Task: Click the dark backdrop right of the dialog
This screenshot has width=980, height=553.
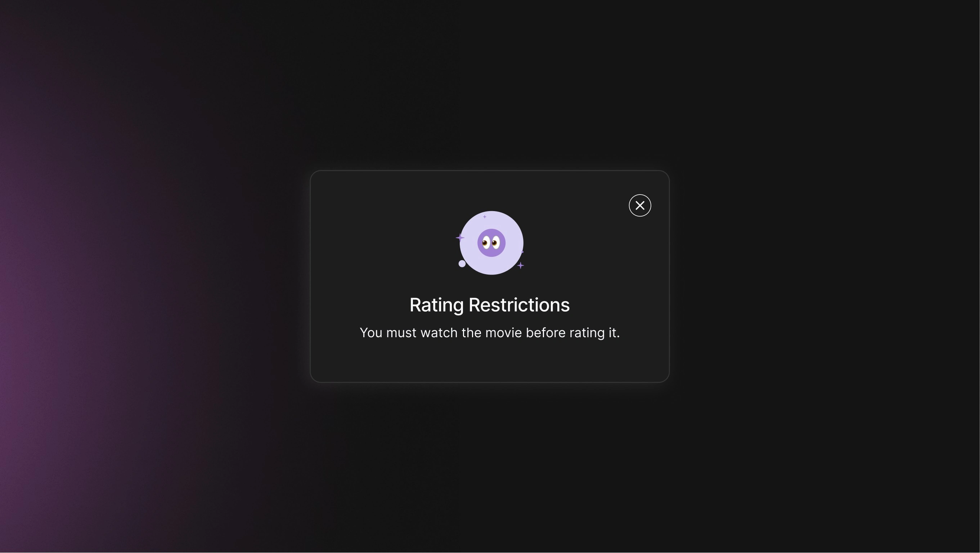Action: [x=818, y=276]
